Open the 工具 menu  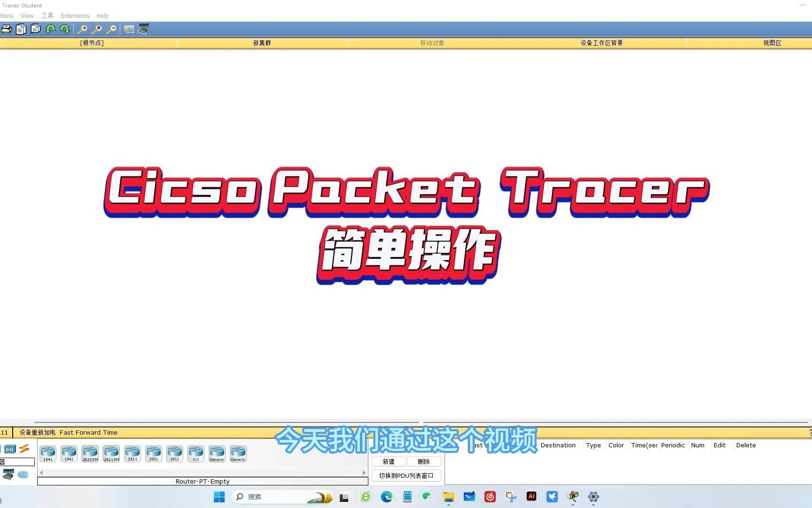tap(47, 16)
